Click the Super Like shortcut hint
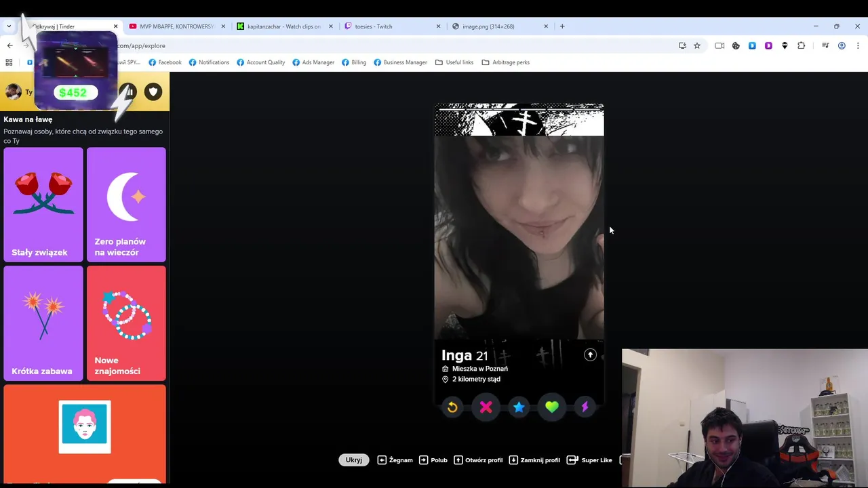This screenshot has width=868, height=488. [x=589, y=460]
